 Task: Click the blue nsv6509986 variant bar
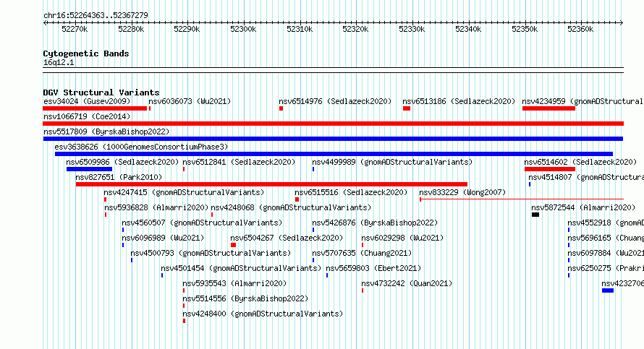(89, 169)
